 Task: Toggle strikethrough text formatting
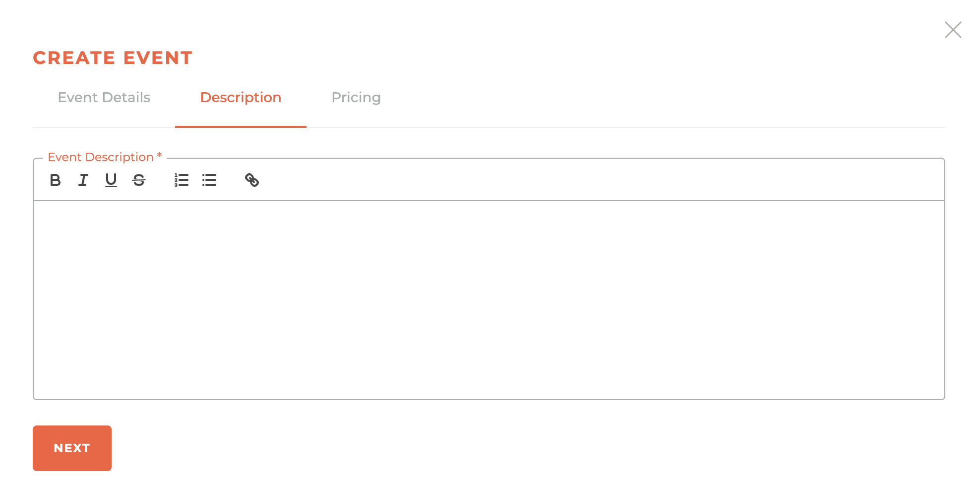coord(139,180)
